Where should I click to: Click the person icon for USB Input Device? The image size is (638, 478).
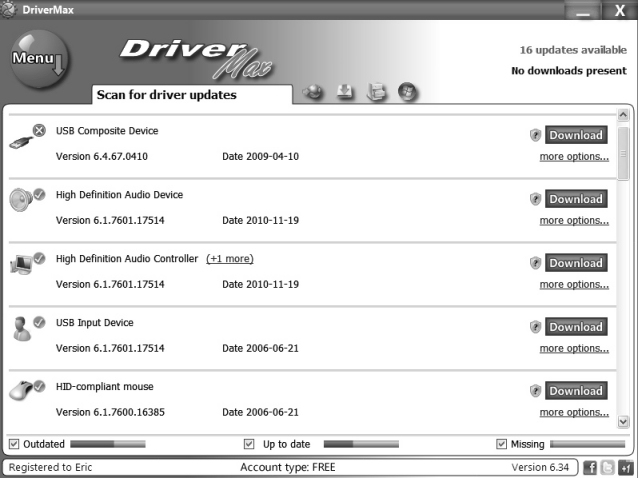point(22,329)
